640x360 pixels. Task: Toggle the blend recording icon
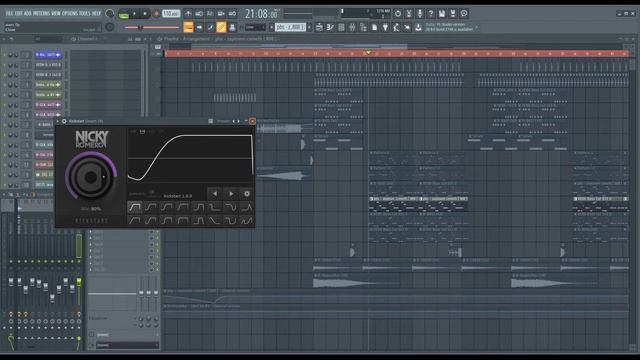pos(221,13)
